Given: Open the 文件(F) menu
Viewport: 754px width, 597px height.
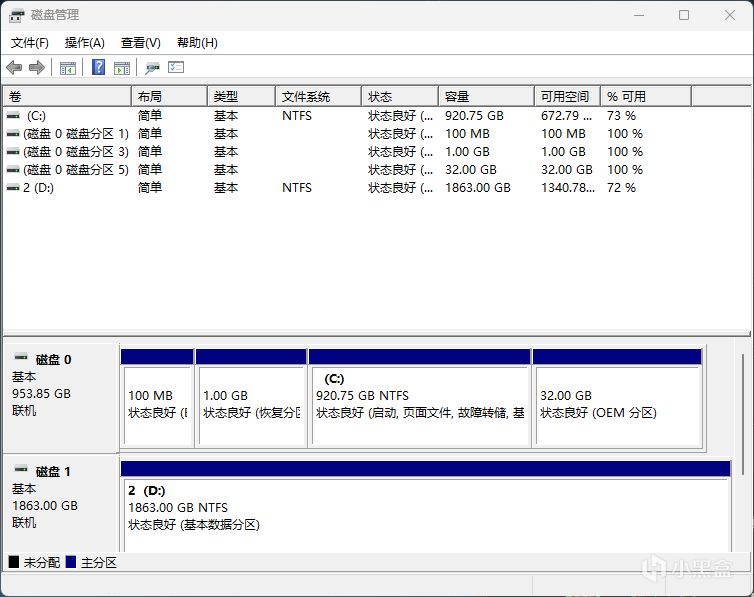Looking at the screenshot, I should 30,43.
